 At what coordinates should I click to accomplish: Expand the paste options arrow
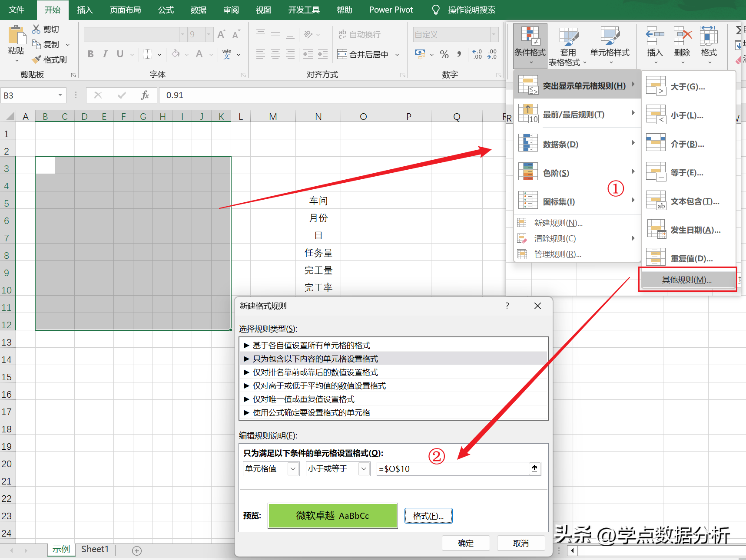(17, 61)
